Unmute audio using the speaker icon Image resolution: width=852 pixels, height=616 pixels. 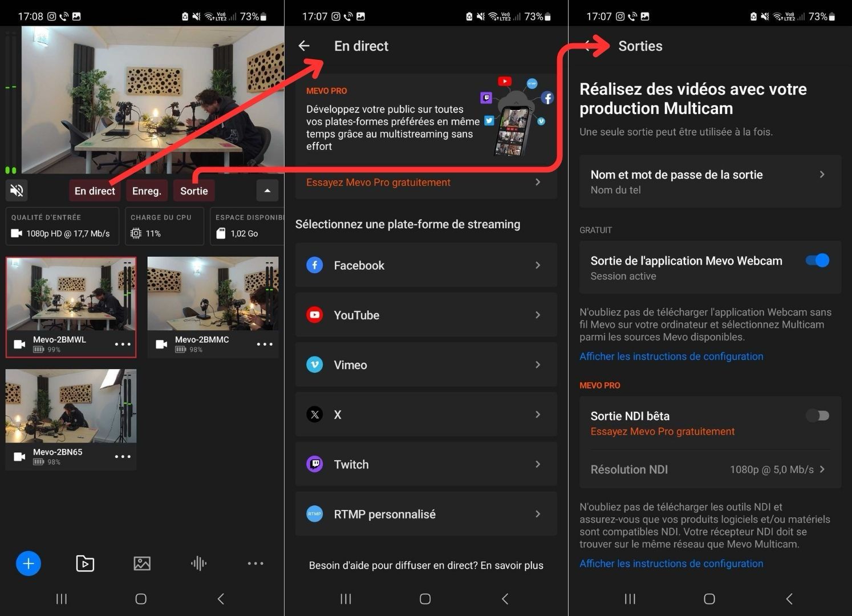[x=16, y=190]
